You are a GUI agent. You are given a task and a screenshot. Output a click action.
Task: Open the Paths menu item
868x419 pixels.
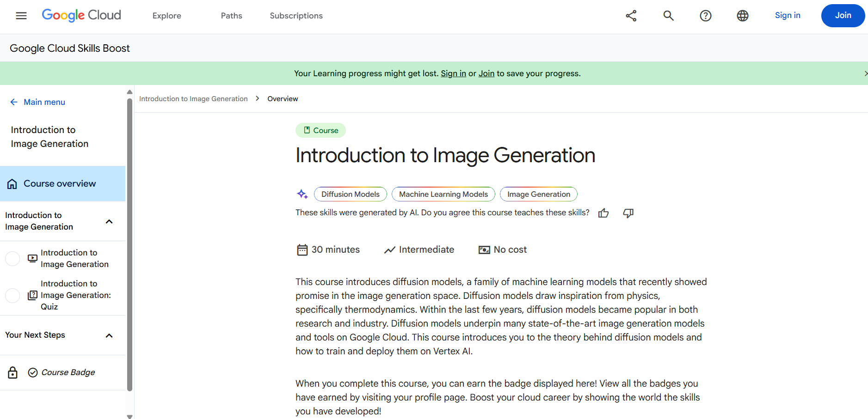tap(232, 16)
